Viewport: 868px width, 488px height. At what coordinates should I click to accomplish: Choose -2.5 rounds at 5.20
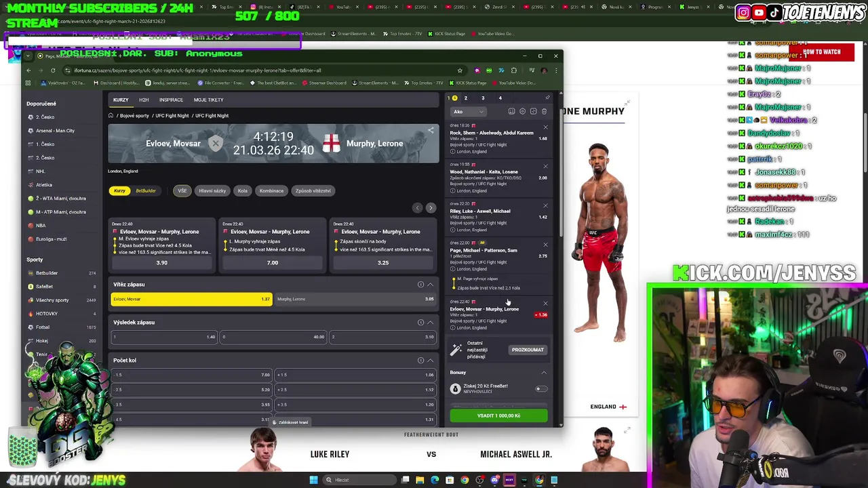tap(191, 390)
